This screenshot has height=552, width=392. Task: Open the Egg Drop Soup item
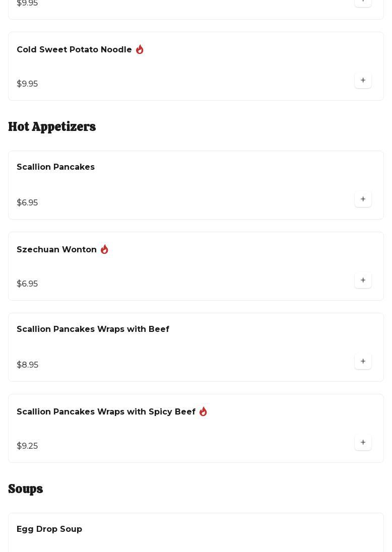tap(49, 529)
